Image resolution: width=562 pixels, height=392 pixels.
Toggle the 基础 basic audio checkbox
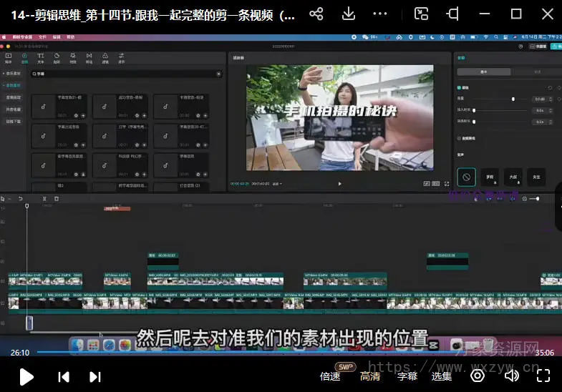point(459,87)
